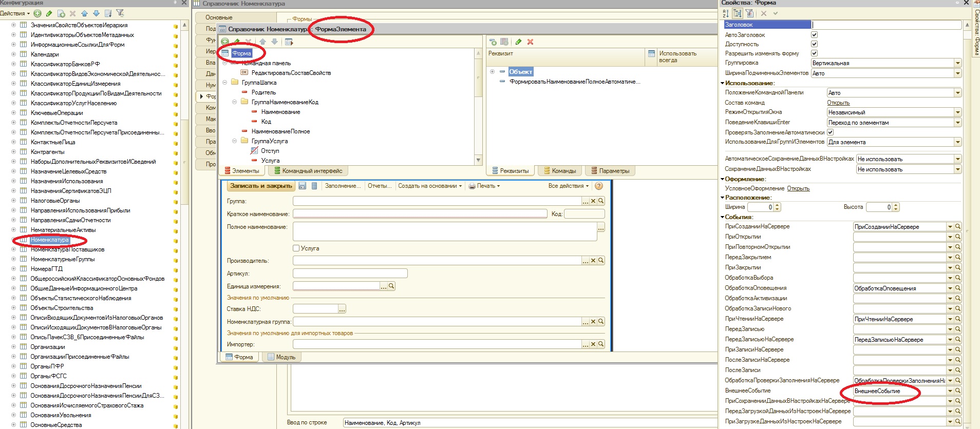Click up arrow in form elements toolbar
The image size is (980, 429).
click(x=262, y=42)
